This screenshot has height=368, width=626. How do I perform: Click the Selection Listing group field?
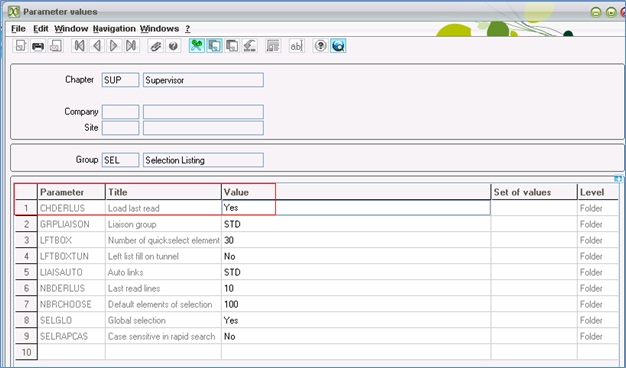pyautogui.click(x=203, y=160)
